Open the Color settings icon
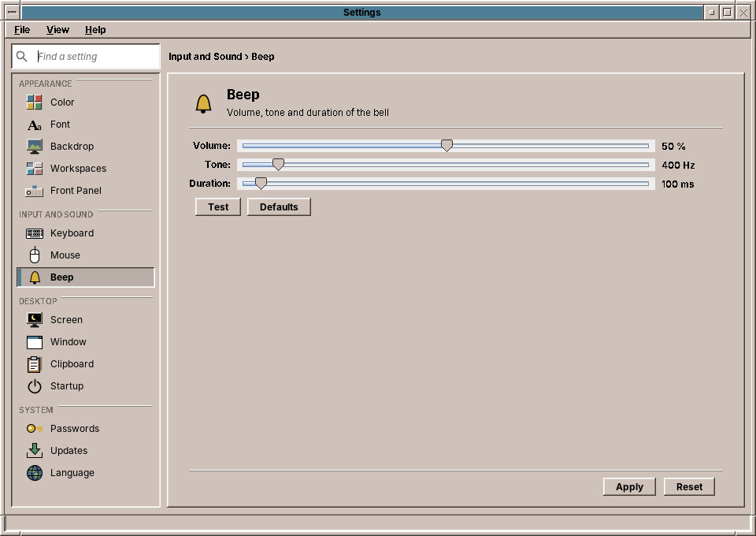 34,102
